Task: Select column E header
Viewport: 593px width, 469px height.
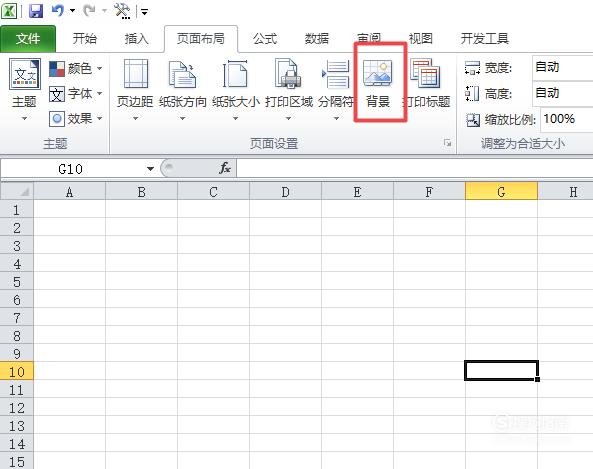Action: (357, 192)
